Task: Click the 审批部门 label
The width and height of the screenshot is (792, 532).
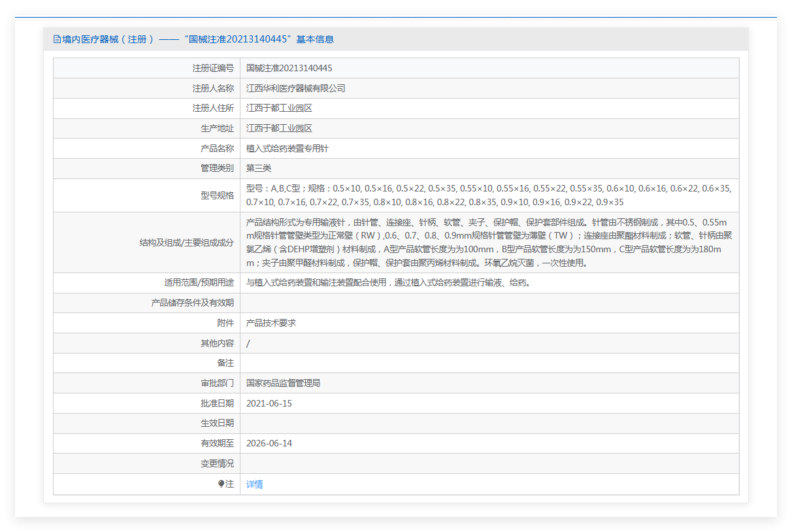Action: pos(217,384)
